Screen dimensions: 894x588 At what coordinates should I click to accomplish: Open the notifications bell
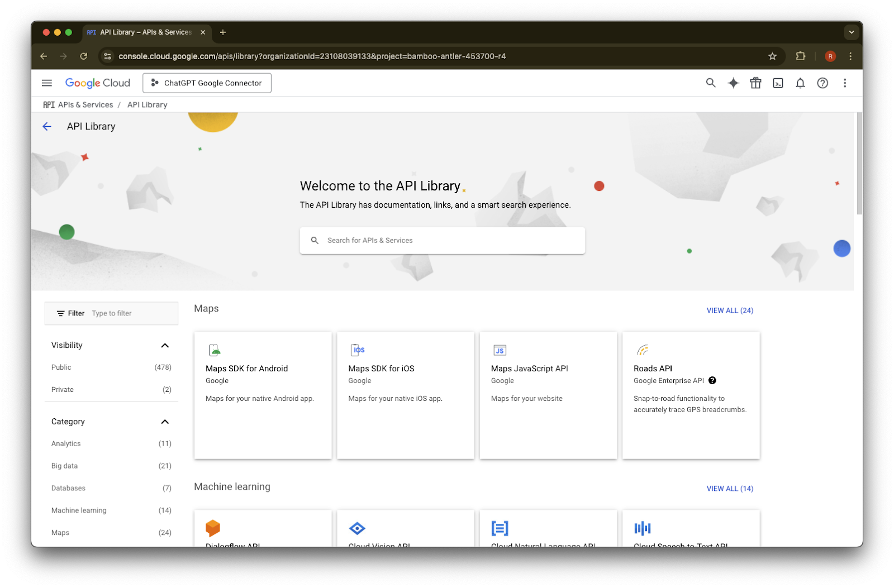(800, 83)
